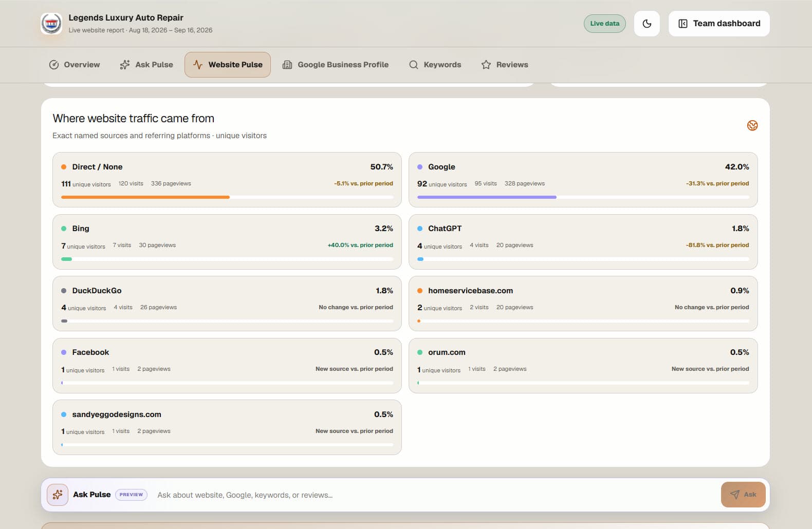Click the +40.0% vs. prior period text
Viewport: 812px width, 529px height.
[360, 245]
